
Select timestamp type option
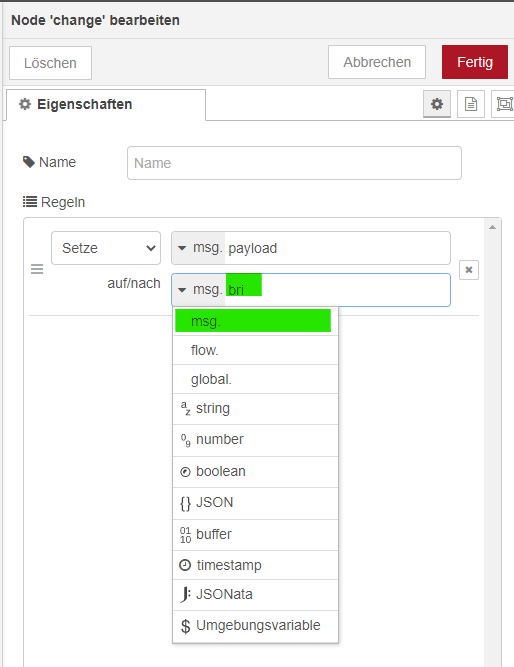(x=255, y=565)
